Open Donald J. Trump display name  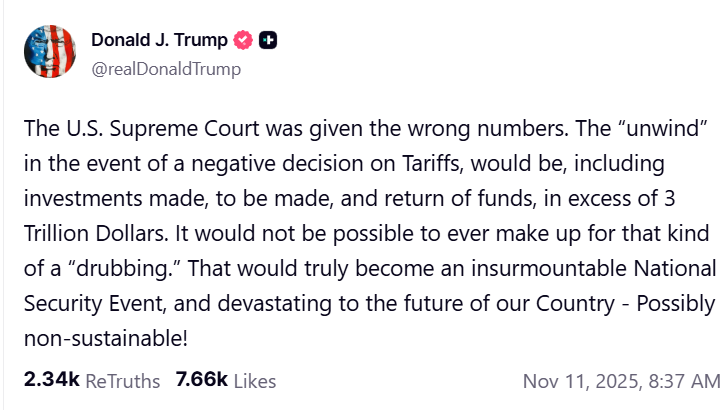click(x=158, y=41)
